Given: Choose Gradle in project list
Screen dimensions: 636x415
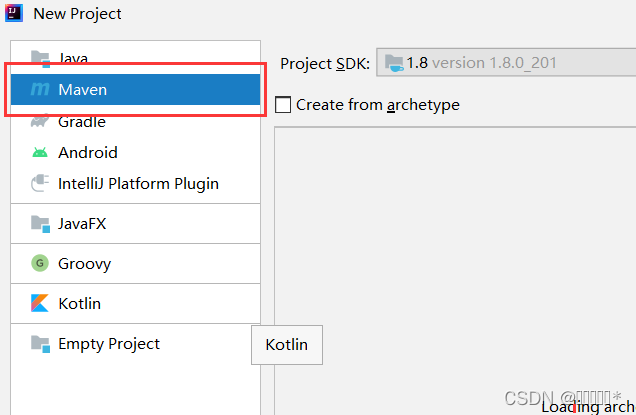Looking at the screenshot, I should click(x=135, y=121).
